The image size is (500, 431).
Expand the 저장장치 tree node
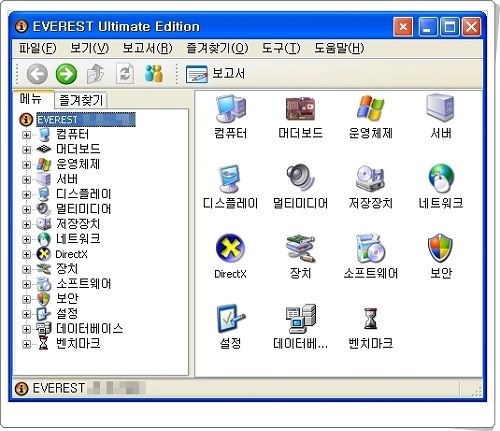[26, 225]
